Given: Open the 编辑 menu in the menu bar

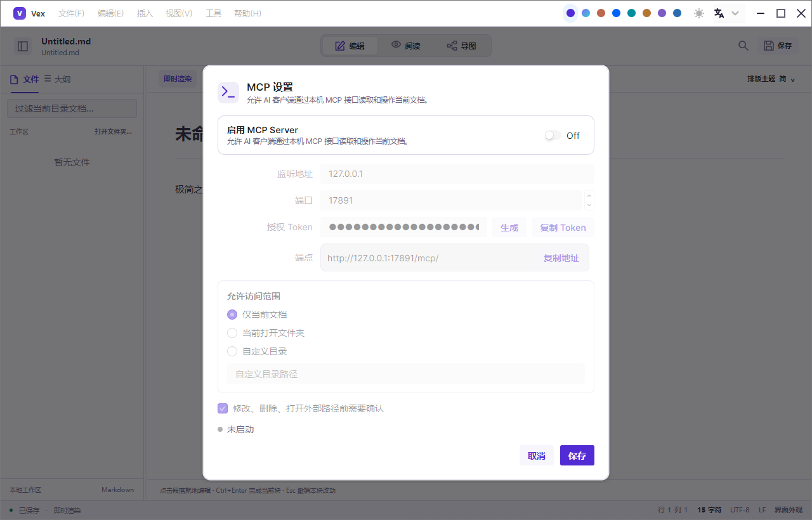Looking at the screenshot, I should pyautogui.click(x=111, y=13).
